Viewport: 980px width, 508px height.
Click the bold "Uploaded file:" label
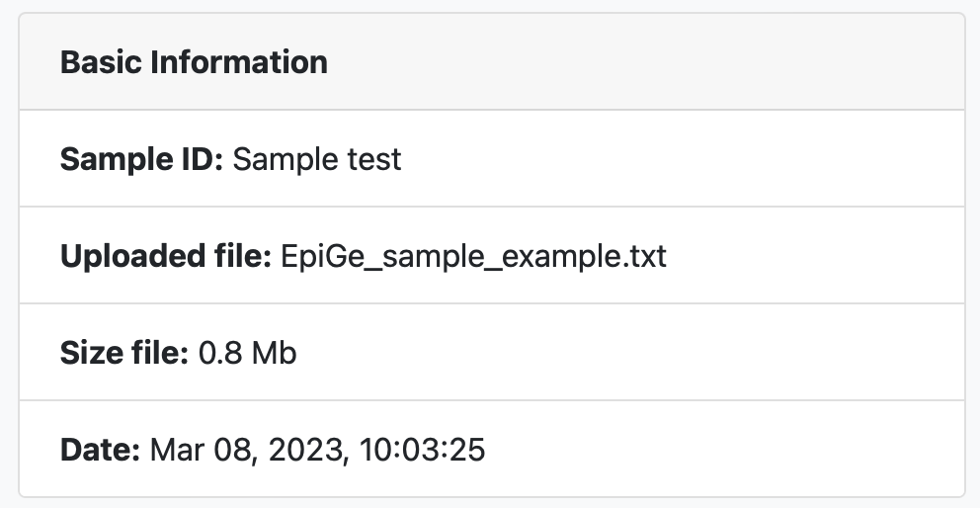pos(165,256)
